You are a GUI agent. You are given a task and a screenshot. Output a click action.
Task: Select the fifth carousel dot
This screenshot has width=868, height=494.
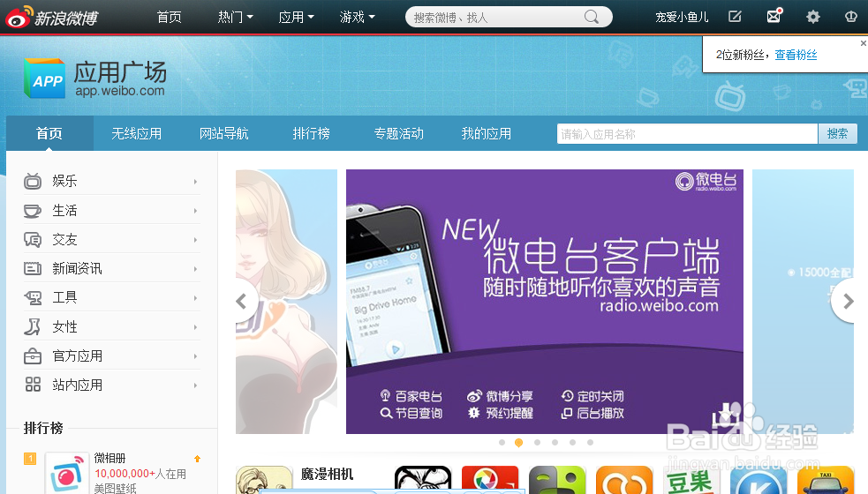[x=572, y=443]
